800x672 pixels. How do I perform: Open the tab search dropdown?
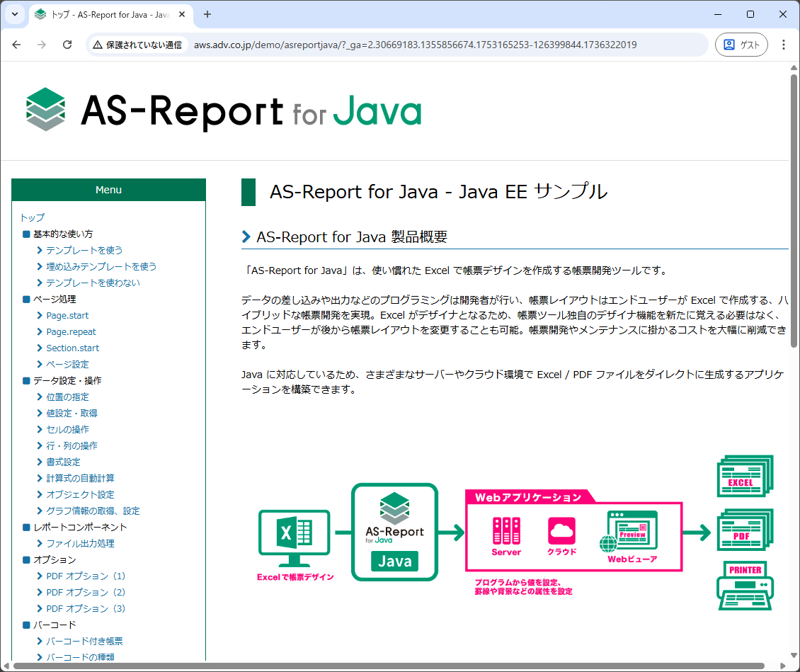(x=15, y=14)
